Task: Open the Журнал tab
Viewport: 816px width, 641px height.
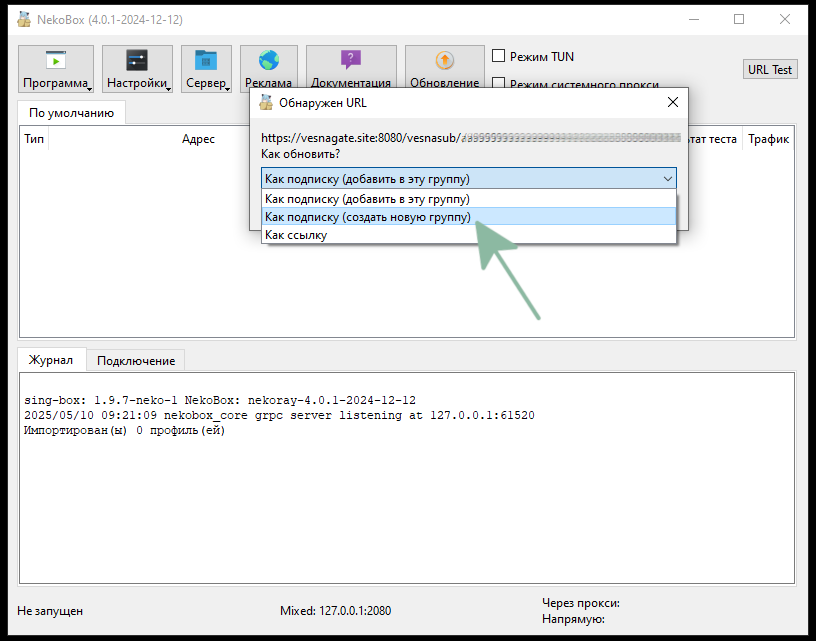Action: coord(51,360)
